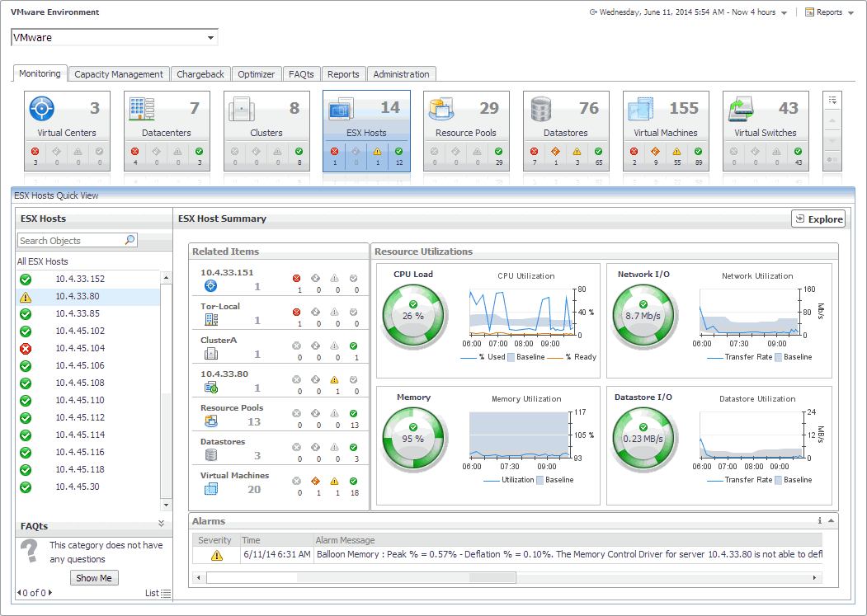Image resolution: width=867 pixels, height=616 pixels.
Task: Select the Resource Pools tile icon
Action: (x=441, y=109)
